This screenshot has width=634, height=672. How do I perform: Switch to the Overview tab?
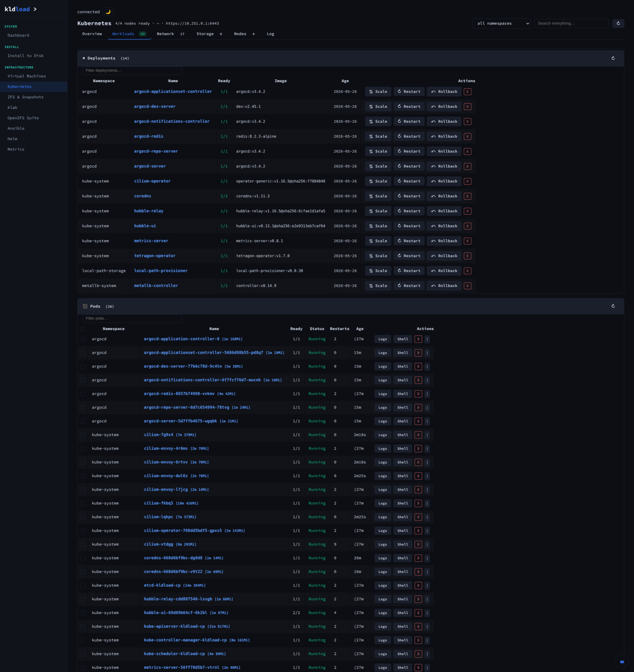pos(92,34)
